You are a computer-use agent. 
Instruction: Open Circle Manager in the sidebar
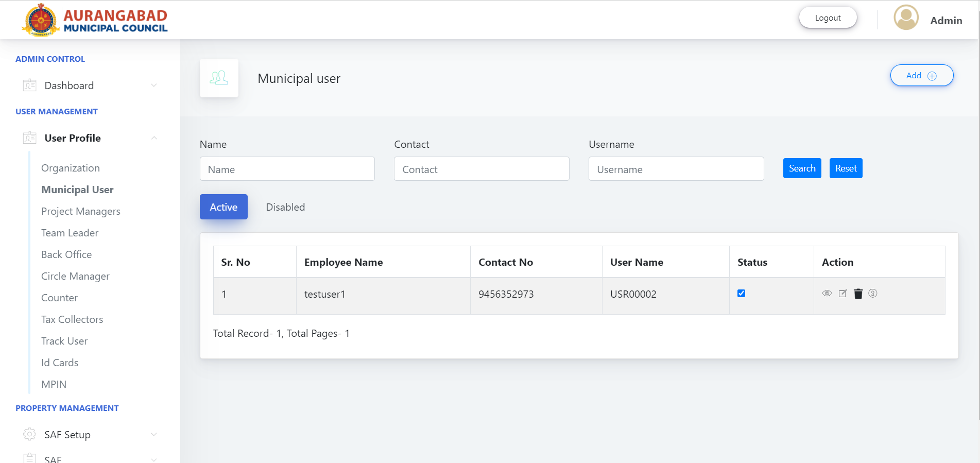click(x=75, y=276)
